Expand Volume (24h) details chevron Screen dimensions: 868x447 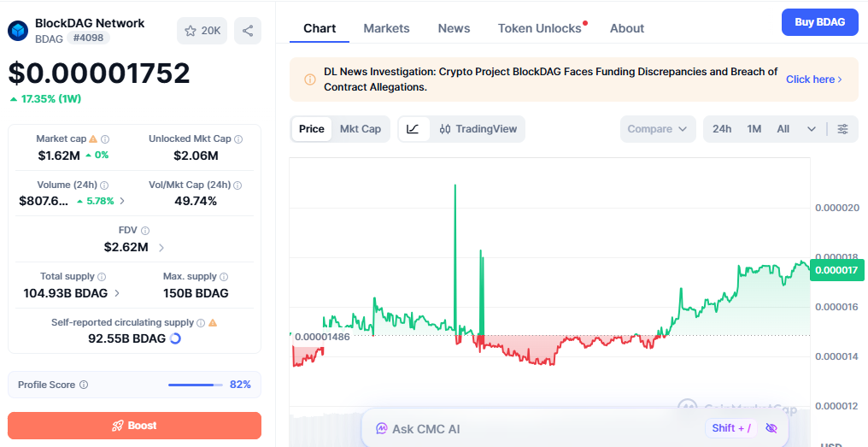[122, 201]
